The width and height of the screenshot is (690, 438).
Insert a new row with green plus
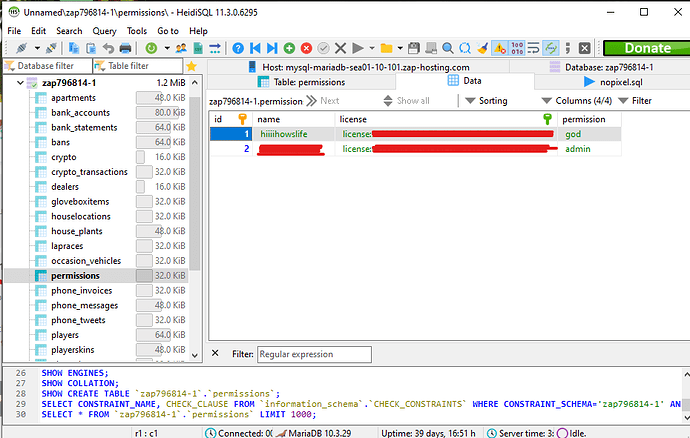(289, 48)
